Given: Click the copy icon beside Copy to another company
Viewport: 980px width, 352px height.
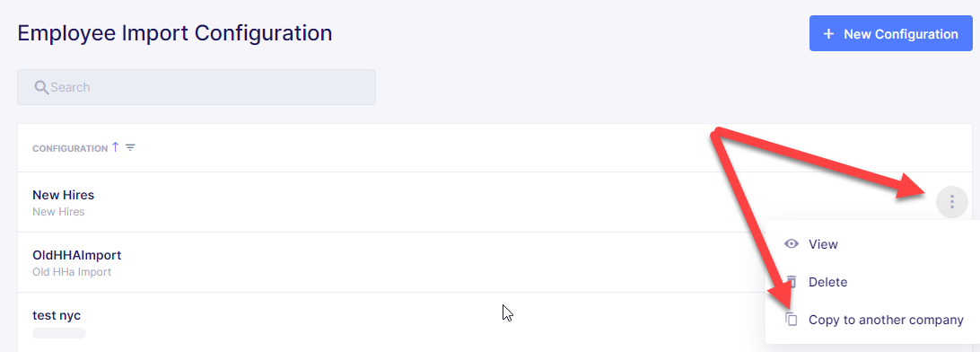Looking at the screenshot, I should (x=792, y=320).
